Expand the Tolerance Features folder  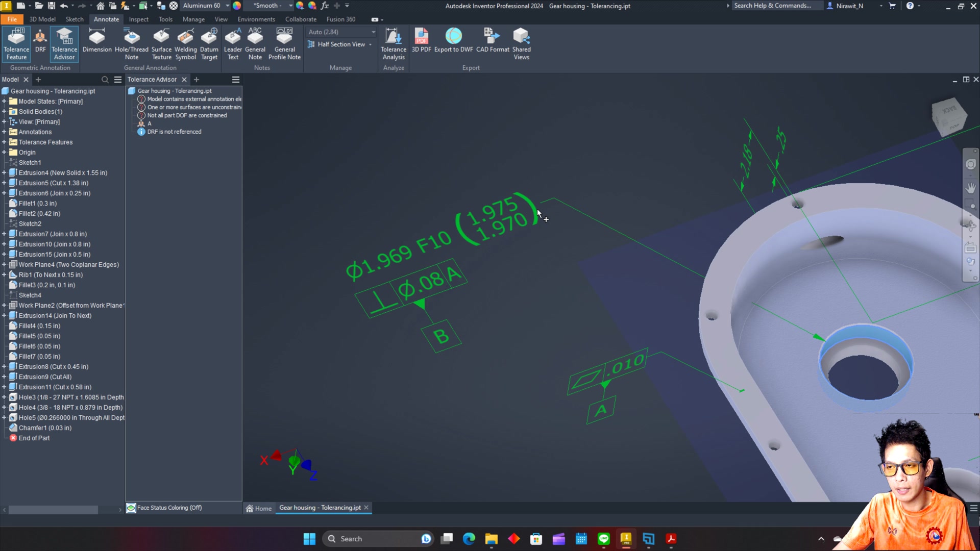4,142
